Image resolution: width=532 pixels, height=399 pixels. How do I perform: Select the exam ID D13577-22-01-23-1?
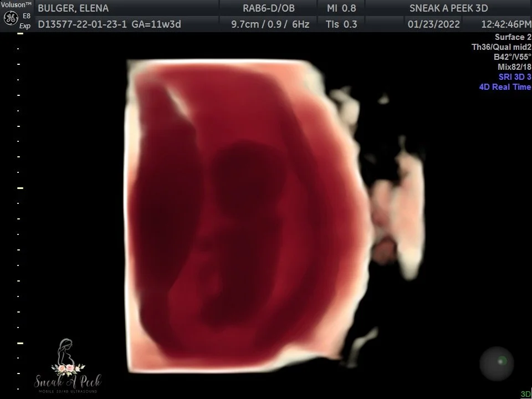coord(83,24)
